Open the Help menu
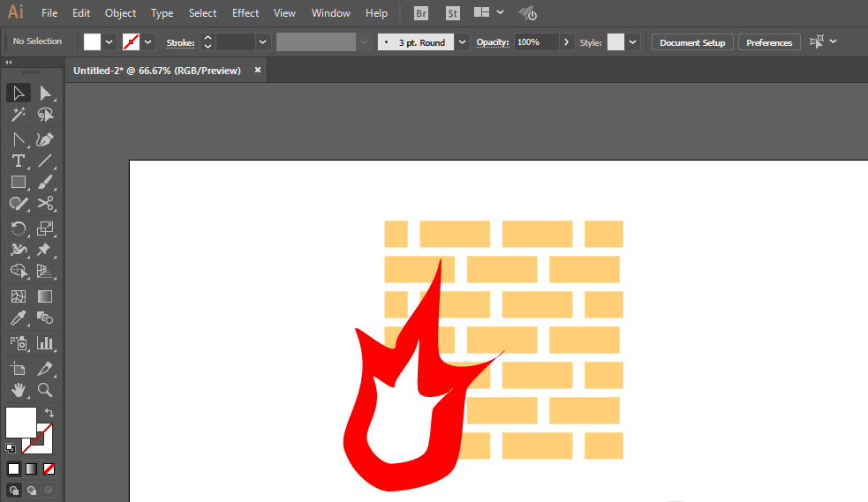The image size is (868, 502). (x=376, y=12)
